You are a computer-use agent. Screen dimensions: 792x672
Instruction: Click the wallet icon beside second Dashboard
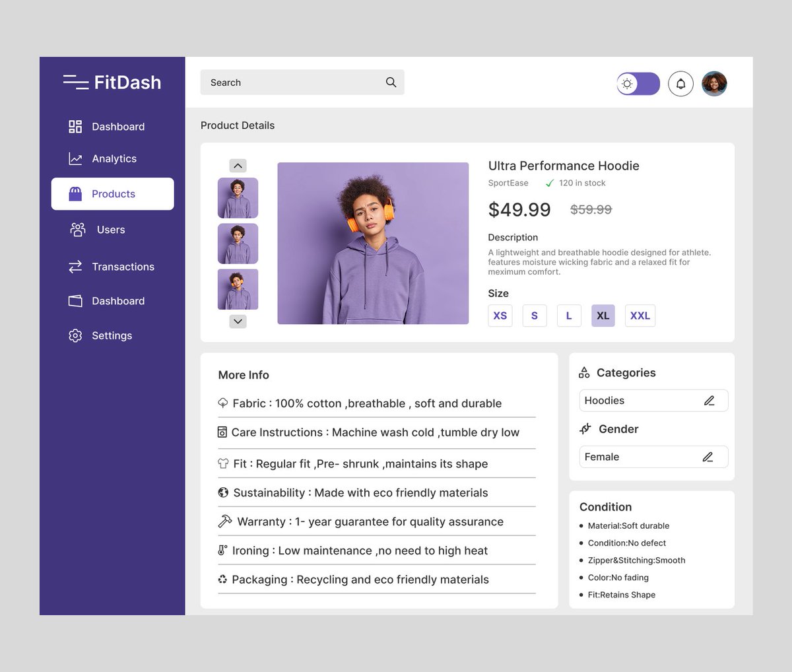[75, 301]
